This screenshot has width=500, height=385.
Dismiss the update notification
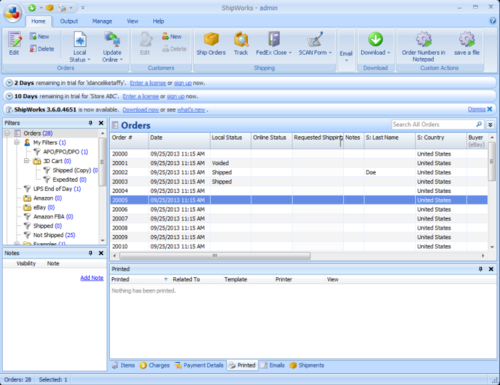480,109
